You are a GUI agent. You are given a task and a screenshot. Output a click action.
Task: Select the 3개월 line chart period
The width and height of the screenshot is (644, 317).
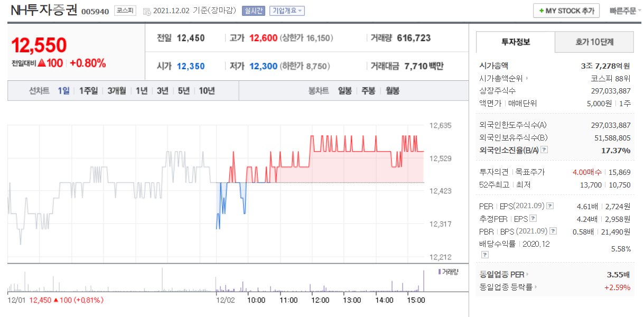tap(116, 90)
